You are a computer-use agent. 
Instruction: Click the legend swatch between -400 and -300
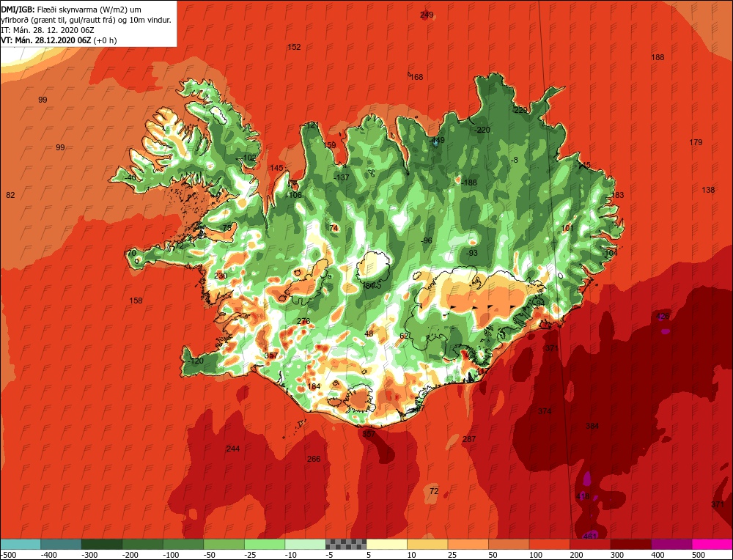(61, 544)
